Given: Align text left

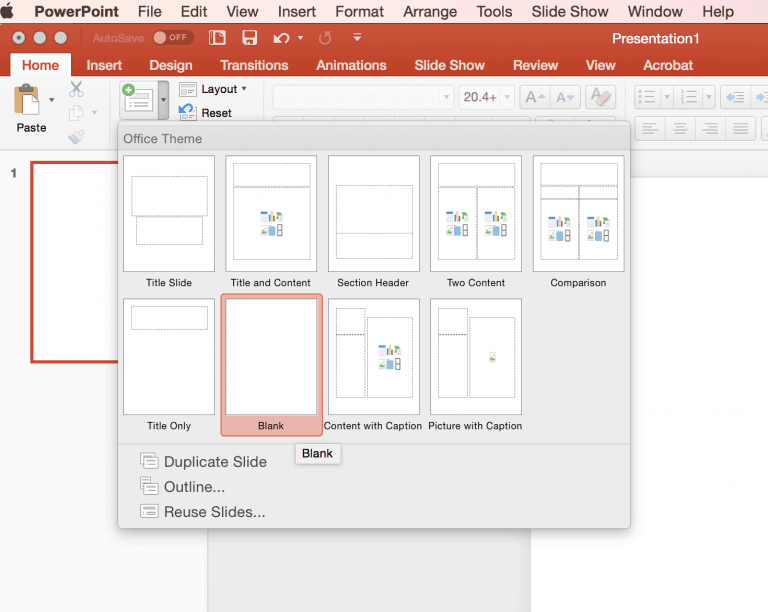Looking at the screenshot, I should point(649,129).
